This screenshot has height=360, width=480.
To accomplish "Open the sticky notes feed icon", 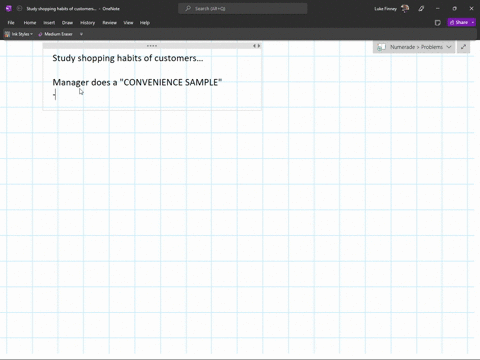I will (438, 23).
